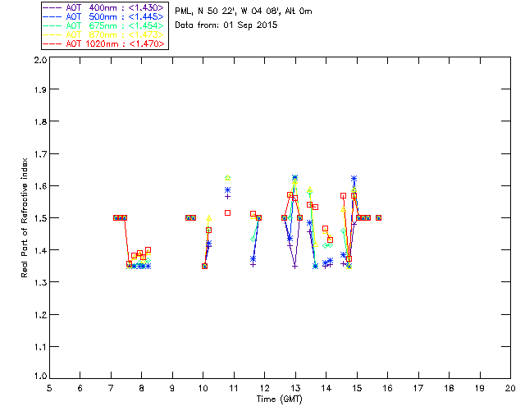Click the x-axis tick label '11'
Image resolution: width=525 pixels, height=420 pixels.
(x=234, y=388)
